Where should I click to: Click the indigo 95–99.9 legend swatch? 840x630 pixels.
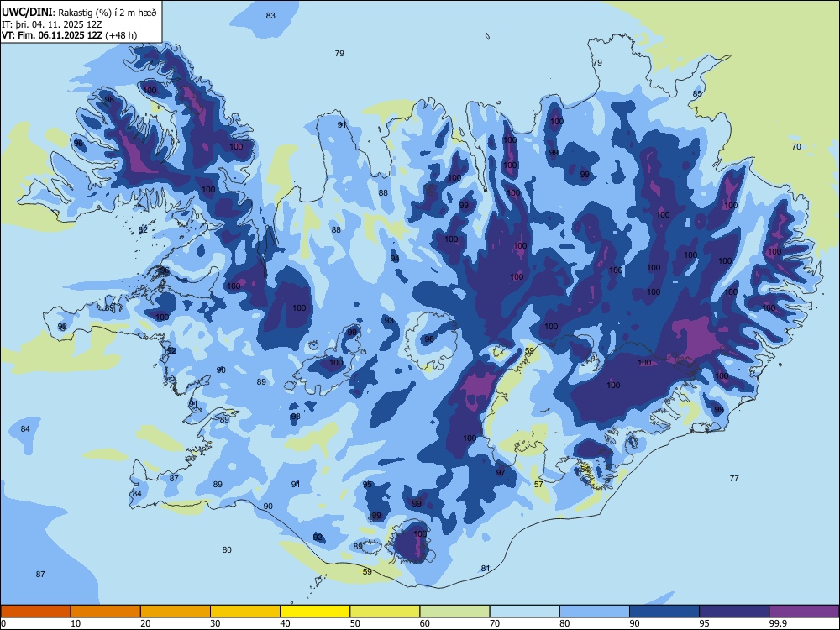734,612
